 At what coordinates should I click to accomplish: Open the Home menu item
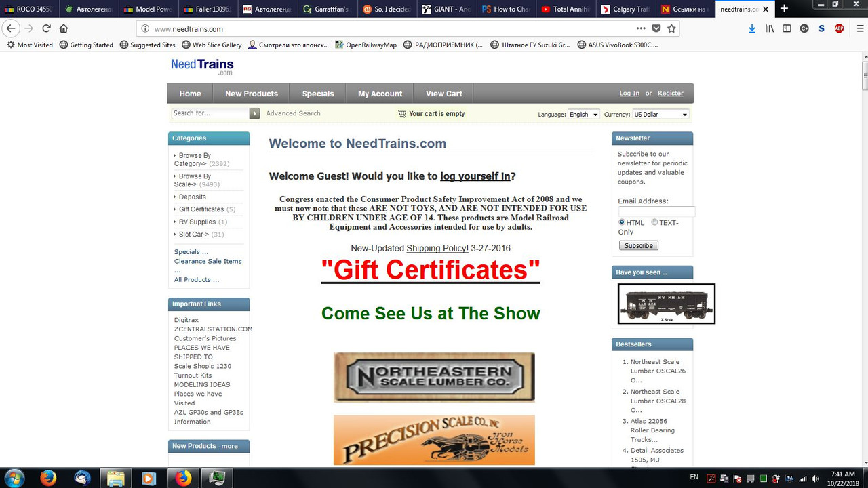[190, 94]
